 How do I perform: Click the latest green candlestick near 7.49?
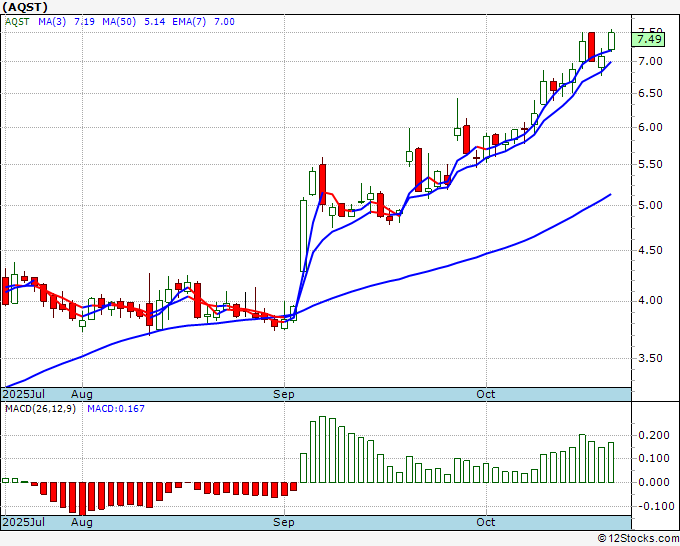tap(611, 40)
